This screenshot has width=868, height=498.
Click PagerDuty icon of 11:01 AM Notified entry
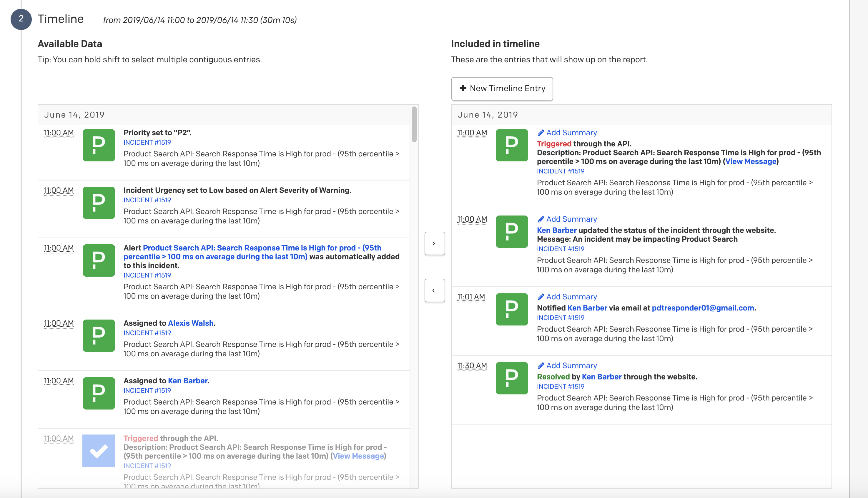coord(512,309)
